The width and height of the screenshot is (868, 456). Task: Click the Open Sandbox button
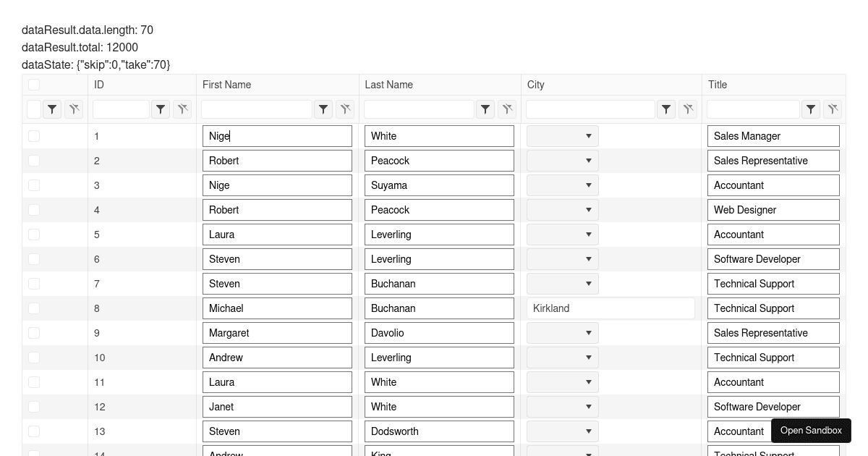point(811,431)
